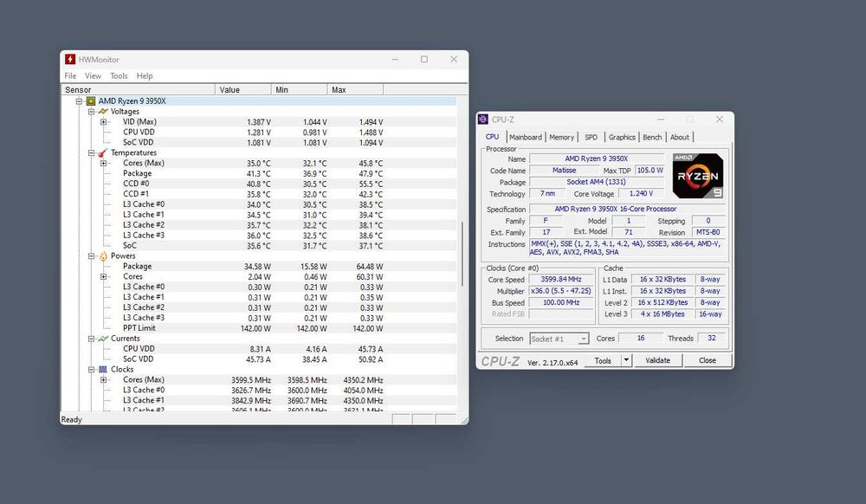Click the Ready status bar text
The height and width of the screenshot is (504, 866).
coord(71,419)
